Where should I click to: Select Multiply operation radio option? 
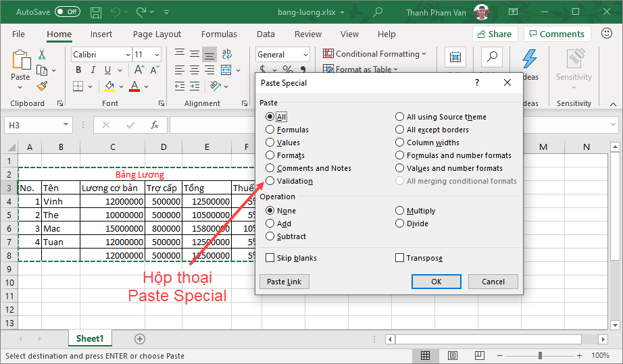tap(399, 211)
